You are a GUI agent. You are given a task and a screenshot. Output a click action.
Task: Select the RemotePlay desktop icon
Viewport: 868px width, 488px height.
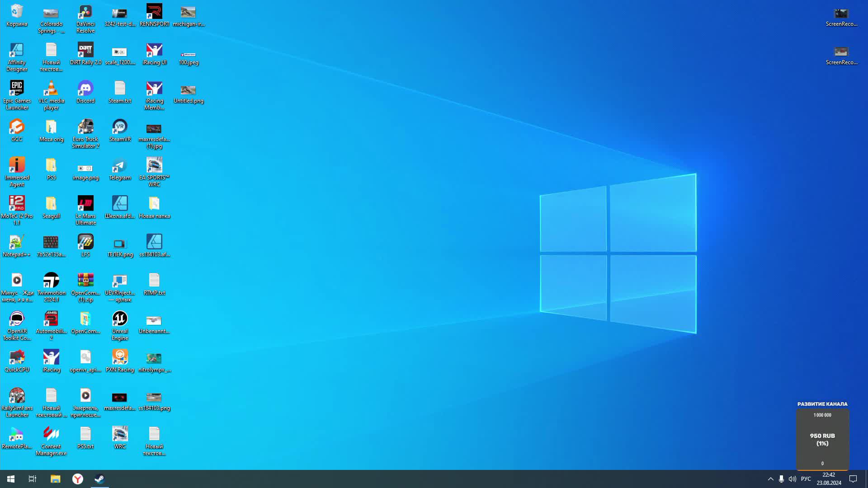tap(17, 438)
